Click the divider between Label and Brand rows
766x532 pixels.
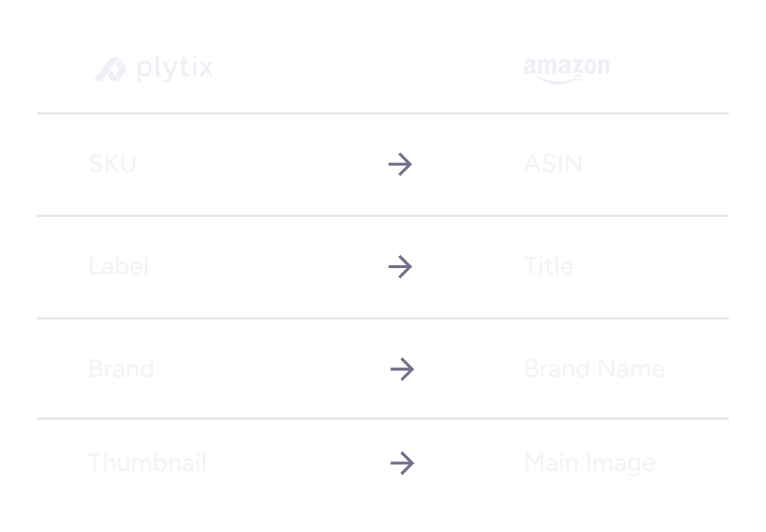click(x=382, y=318)
